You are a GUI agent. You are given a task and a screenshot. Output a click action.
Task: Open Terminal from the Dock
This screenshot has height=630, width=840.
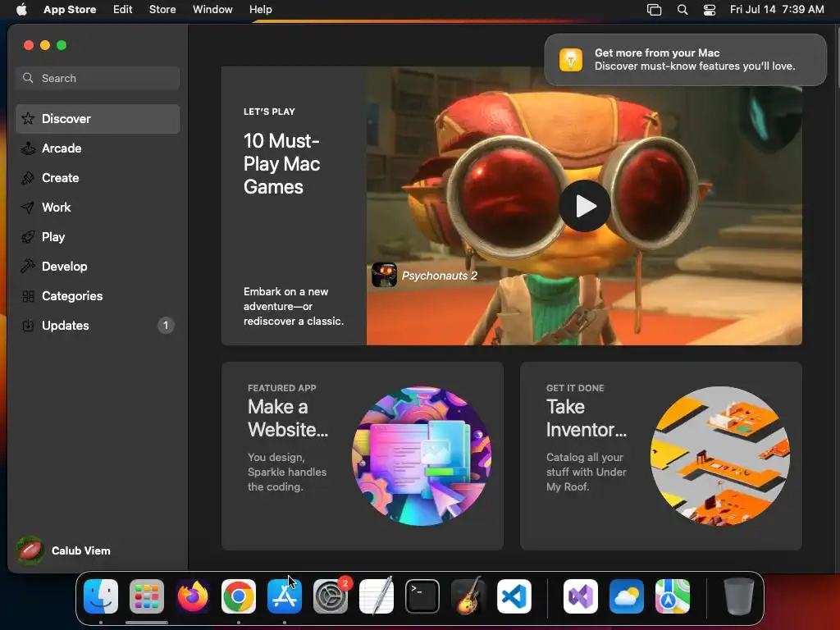(x=422, y=596)
